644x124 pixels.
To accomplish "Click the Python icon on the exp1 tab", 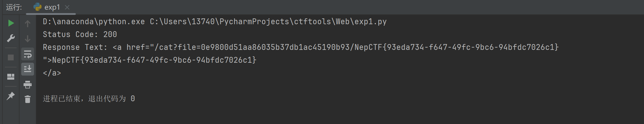I will pyautogui.click(x=38, y=7).
